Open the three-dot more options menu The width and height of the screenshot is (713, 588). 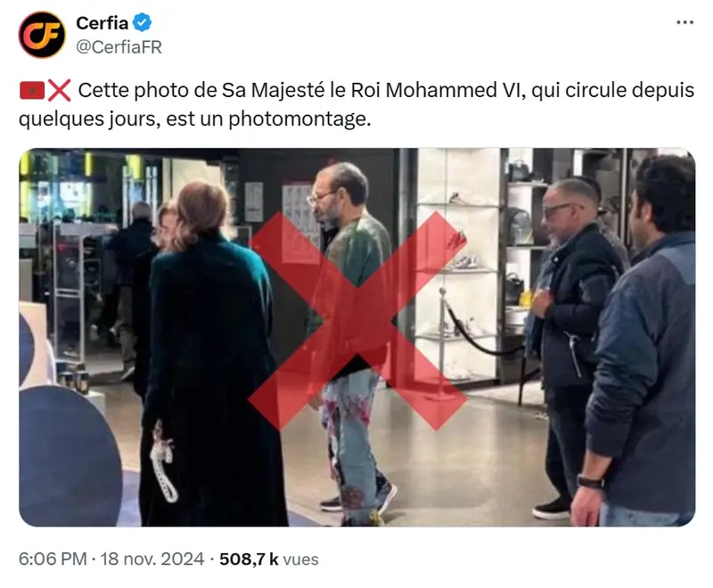point(684,22)
